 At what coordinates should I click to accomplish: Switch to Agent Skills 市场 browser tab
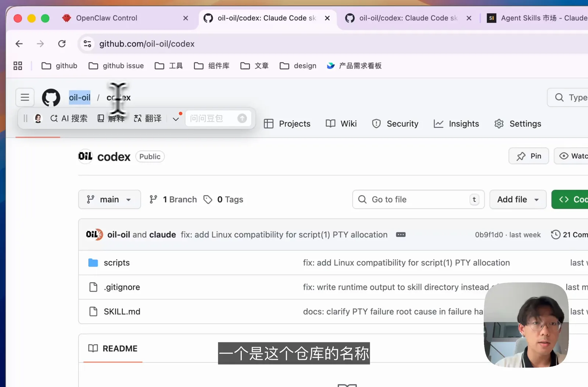[537, 18]
